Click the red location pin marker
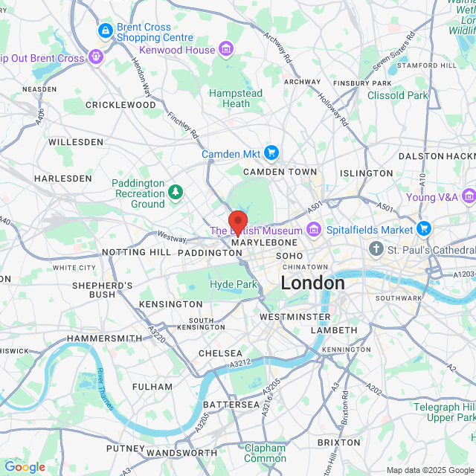The height and width of the screenshot is (476, 476). (238, 223)
